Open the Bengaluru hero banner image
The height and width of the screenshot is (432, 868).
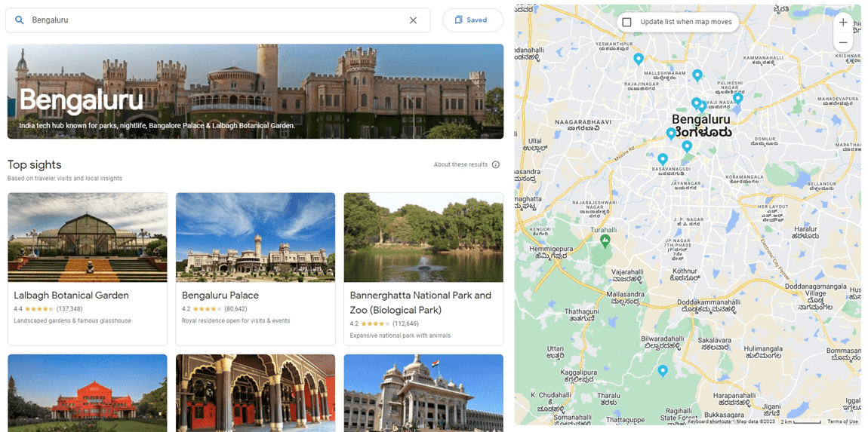click(255, 91)
